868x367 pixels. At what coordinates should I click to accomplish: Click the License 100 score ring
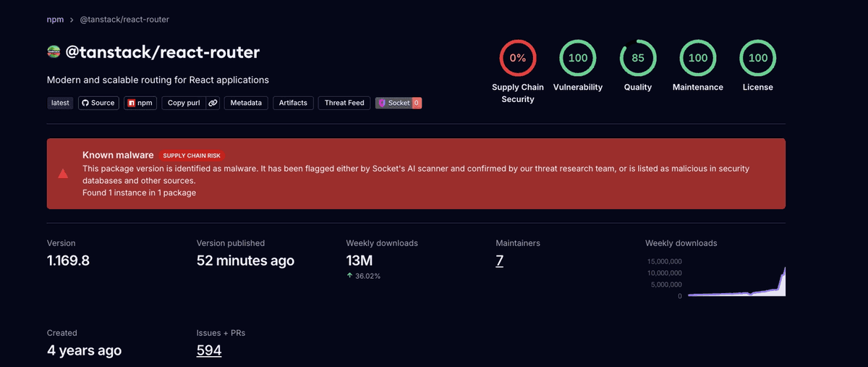758,58
